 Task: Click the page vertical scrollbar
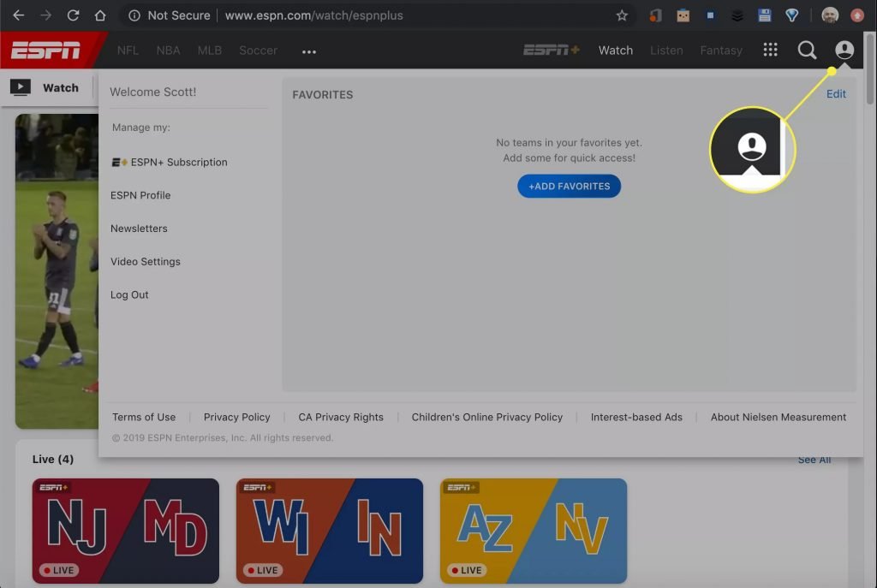point(870,68)
